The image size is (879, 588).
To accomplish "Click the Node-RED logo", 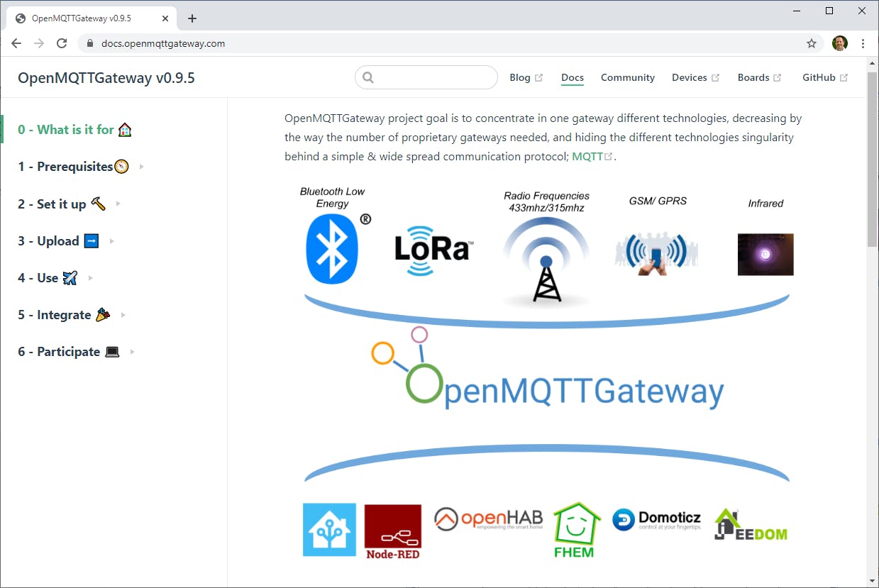I will coord(392,532).
